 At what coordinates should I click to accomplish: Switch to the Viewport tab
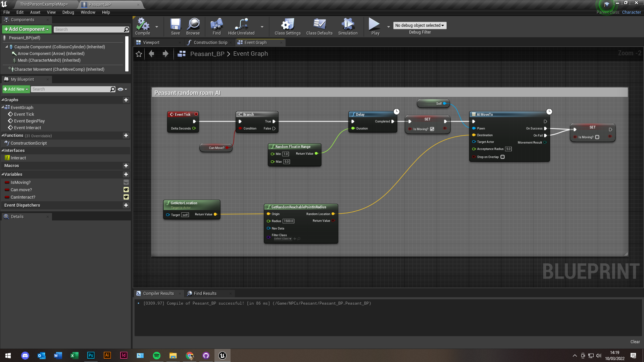click(151, 43)
